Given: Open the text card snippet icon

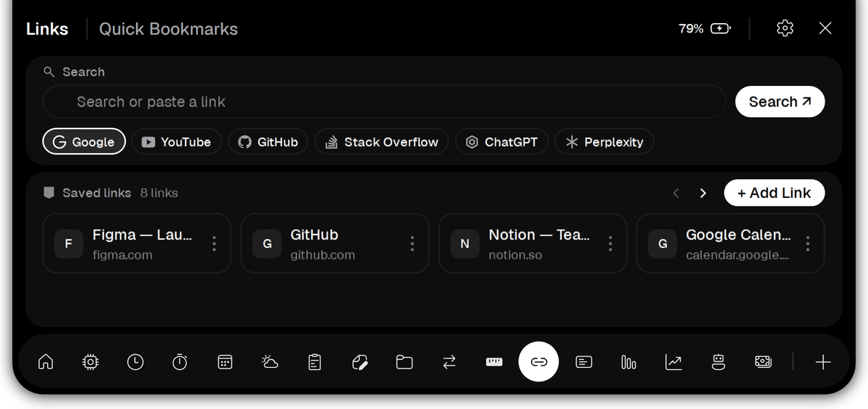Looking at the screenshot, I should pos(584,362).
